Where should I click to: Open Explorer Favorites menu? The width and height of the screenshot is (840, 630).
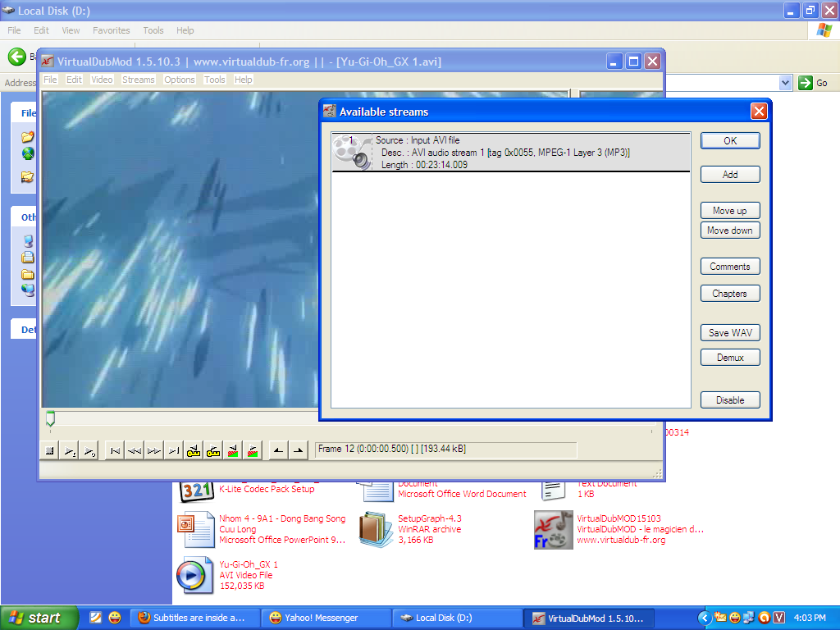[111, 30]
